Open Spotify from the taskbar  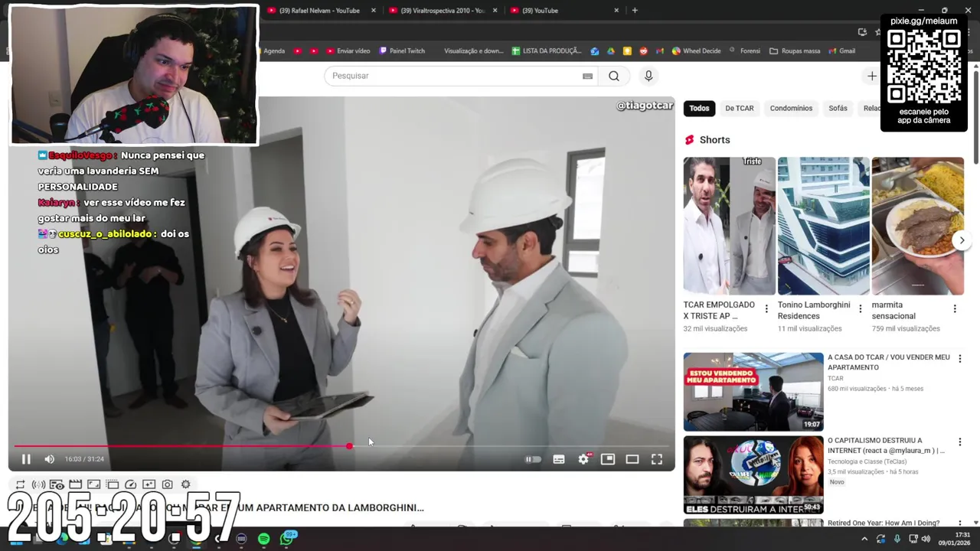pos(263,539)
